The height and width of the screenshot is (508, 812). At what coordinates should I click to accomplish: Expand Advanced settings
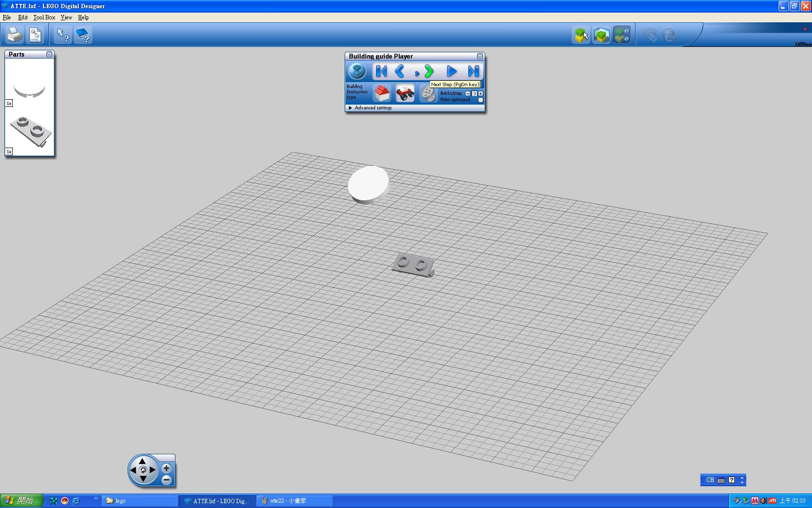(370, 108)
